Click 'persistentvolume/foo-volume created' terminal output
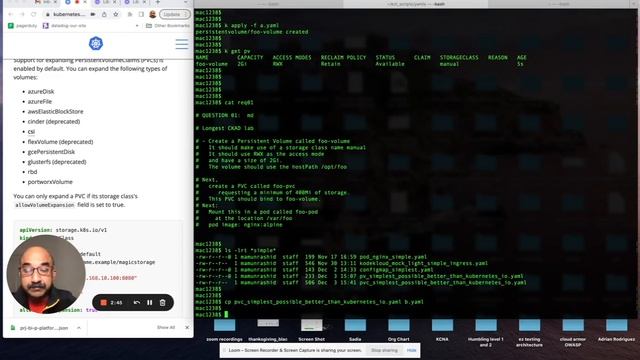Viewport: 640px width, 360px height. (252, 32)
